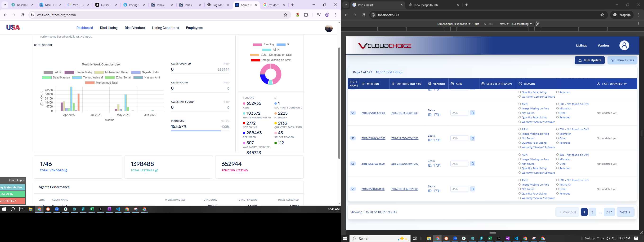Image resolution: width=644 pixels, height=242 pixels.
Task: Open the 95% zoom dropdown in device toolbar
Action: pos(504,24)
